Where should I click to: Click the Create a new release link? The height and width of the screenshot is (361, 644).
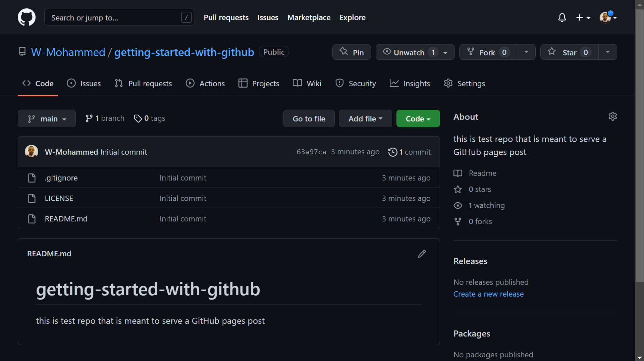[488, 294]
